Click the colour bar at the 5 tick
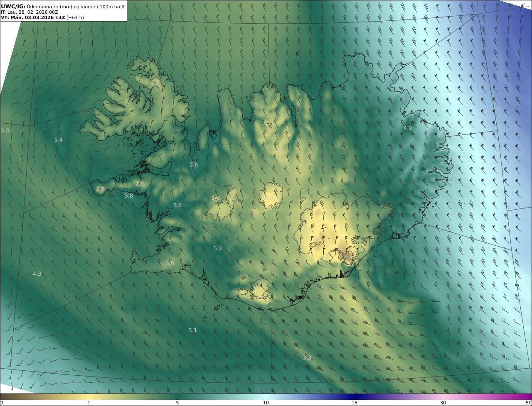Screen dimensions: 532x406 point(177,397)
